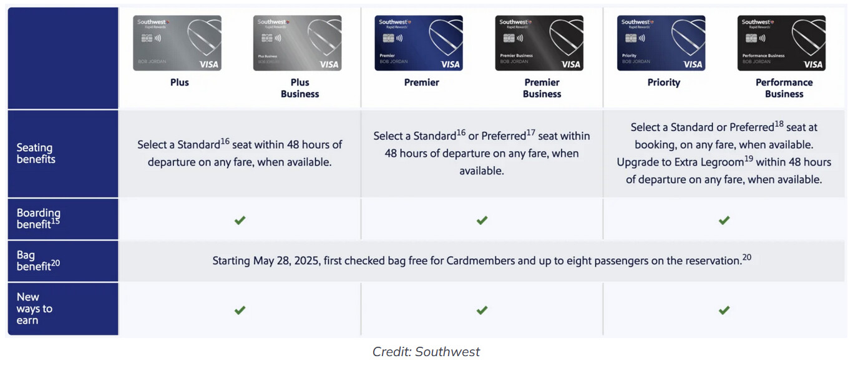Click the Premier Business card name label
Viewport: 868px width, 373px height.
[542, 88]
